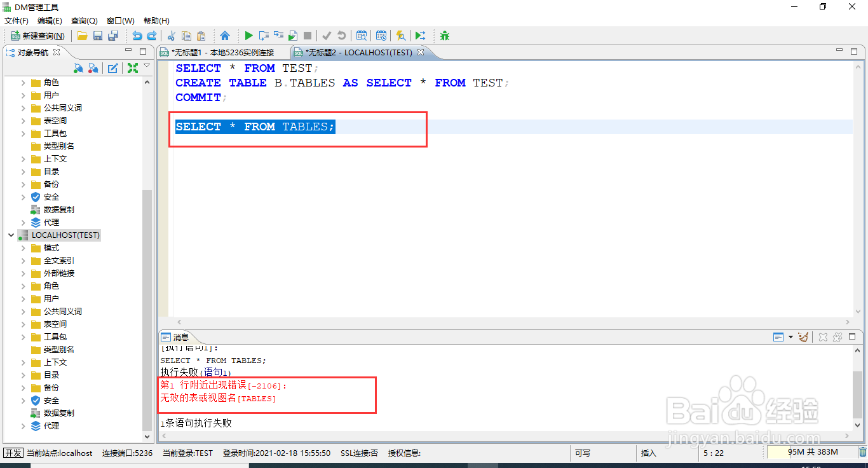Redo using the blue right arrow icon

click(152, 36)
